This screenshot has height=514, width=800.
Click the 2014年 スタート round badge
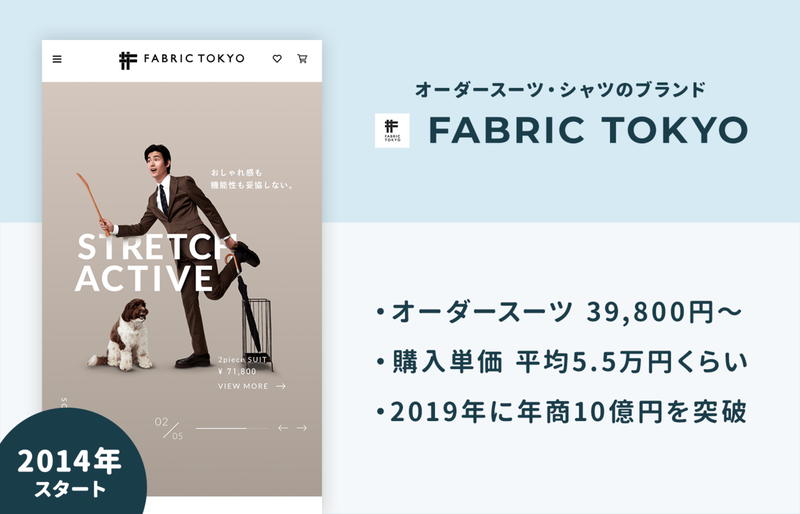pyautogui.click(x=69, y=464)
